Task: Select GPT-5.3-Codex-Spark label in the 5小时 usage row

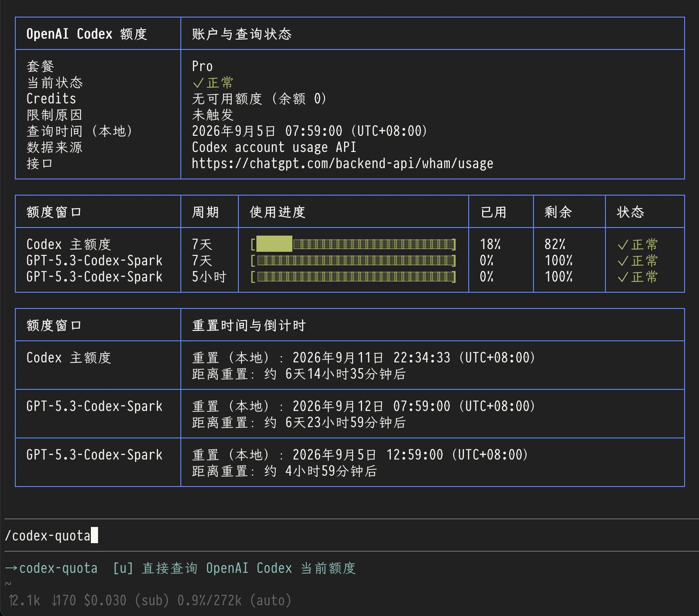Action: click(x=94, y=277)
